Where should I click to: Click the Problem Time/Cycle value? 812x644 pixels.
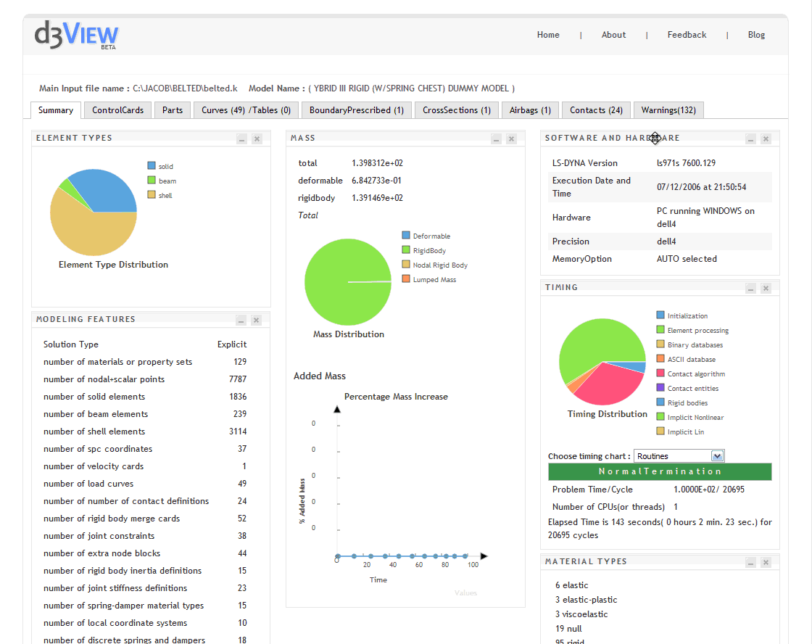[x=709, y=490]
